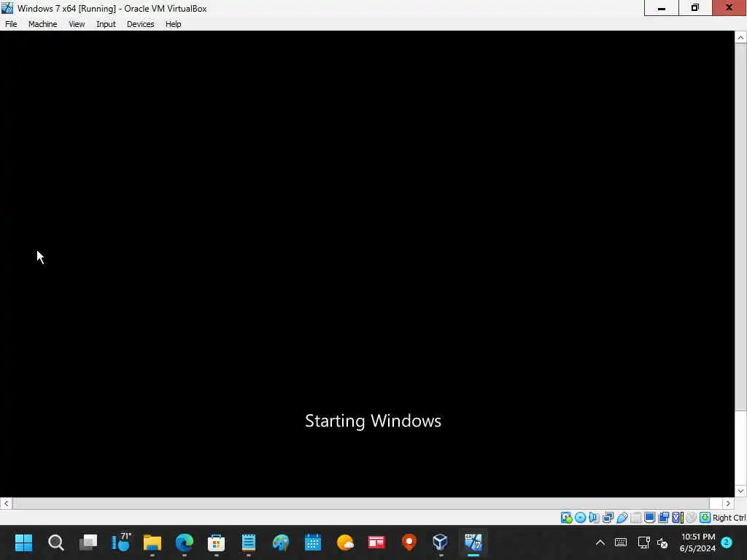Click the USB devices status icon
This screenshot has height=560, width=747.
pos(622,518)
